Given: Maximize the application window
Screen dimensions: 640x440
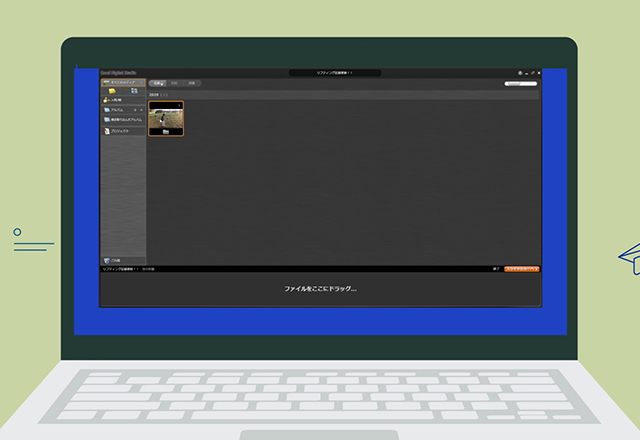Looking at the screenshot, I should (x=531, y=73).
